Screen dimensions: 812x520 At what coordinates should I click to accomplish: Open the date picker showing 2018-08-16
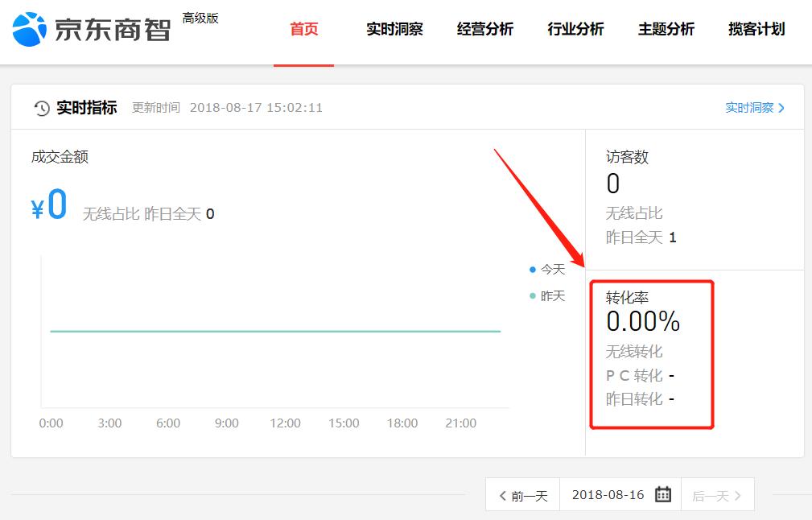pos(608,494)
